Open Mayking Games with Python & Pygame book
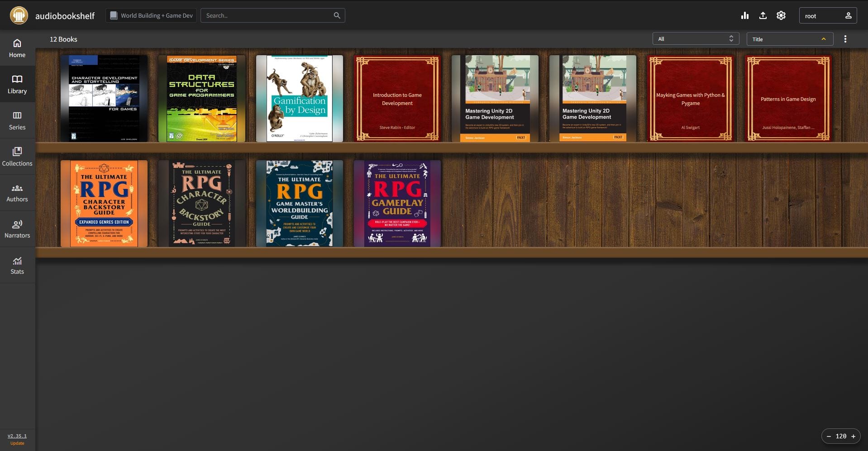Viewport: 868px width, 451px height. click(691, 99)
